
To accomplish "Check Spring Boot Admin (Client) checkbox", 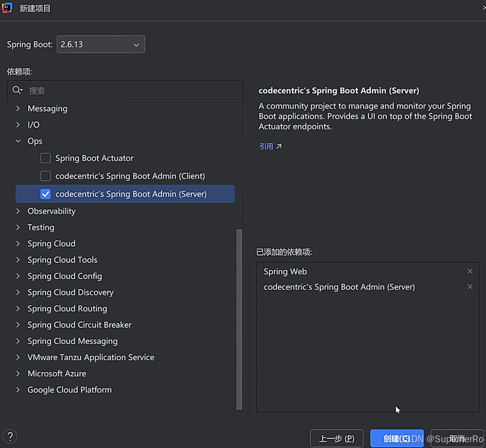I will [46, 176].
